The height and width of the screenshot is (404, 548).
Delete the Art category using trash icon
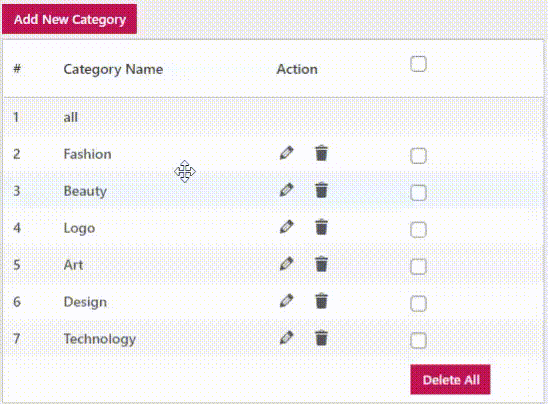click(321, 264)
